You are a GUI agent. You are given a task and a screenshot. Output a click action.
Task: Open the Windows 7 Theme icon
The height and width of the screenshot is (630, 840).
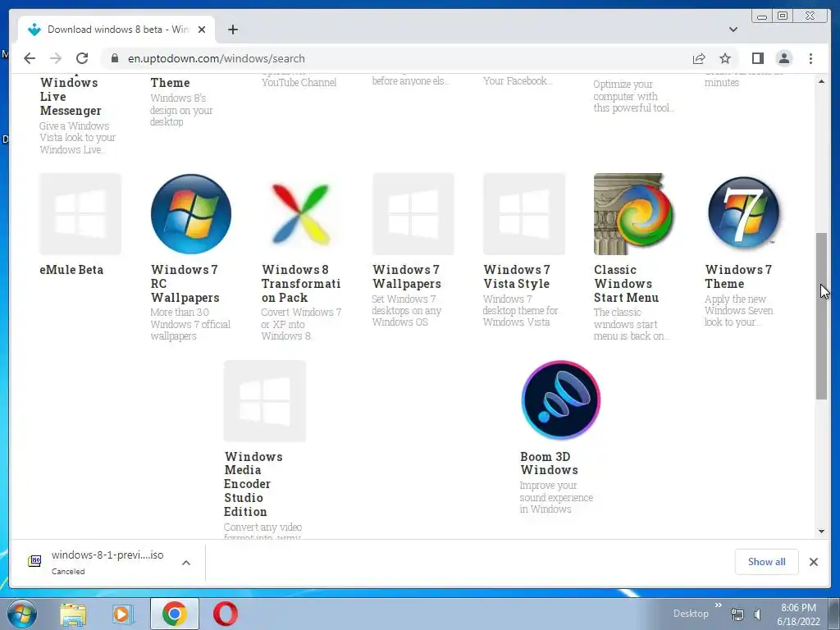point(745,214)
